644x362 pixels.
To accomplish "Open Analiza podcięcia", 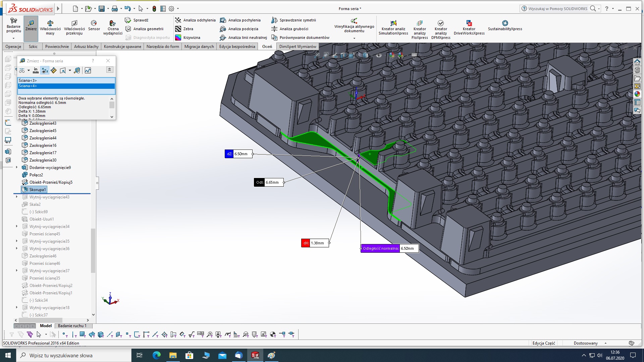I will coord(239,29).
